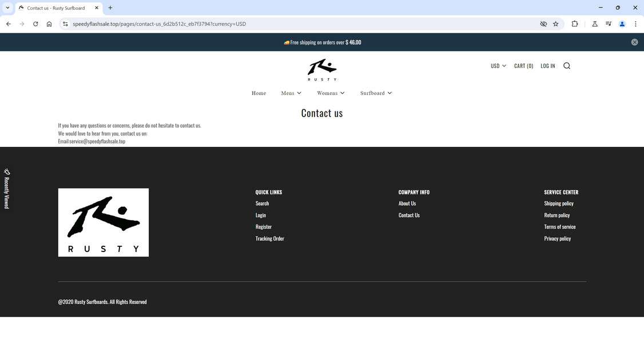The width and height of the screenshot is (644, 344).
Task: Minimize the browser window
Action: click(x=601, y=8)
